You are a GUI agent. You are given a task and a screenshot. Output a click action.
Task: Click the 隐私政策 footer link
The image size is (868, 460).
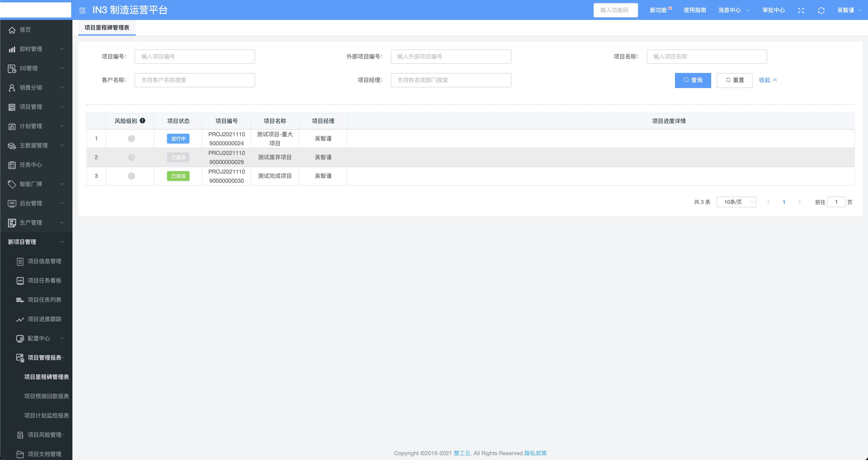coord(535,453)
